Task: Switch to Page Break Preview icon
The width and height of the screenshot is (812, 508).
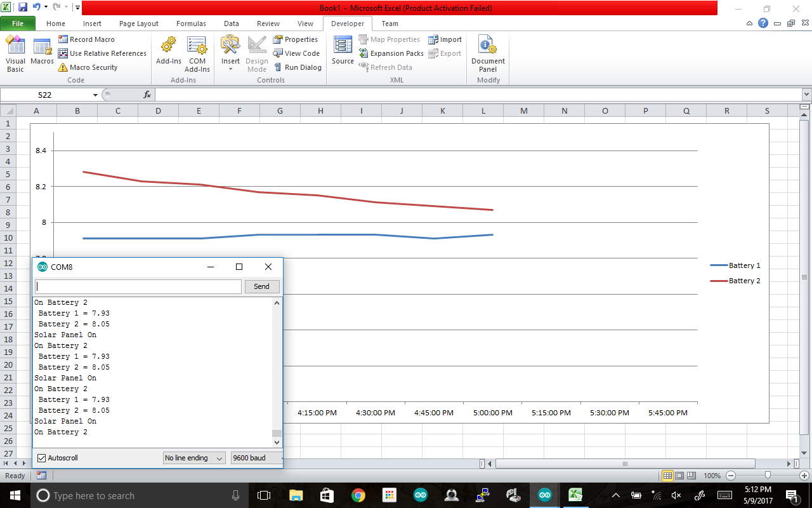Action: (691, 476)
